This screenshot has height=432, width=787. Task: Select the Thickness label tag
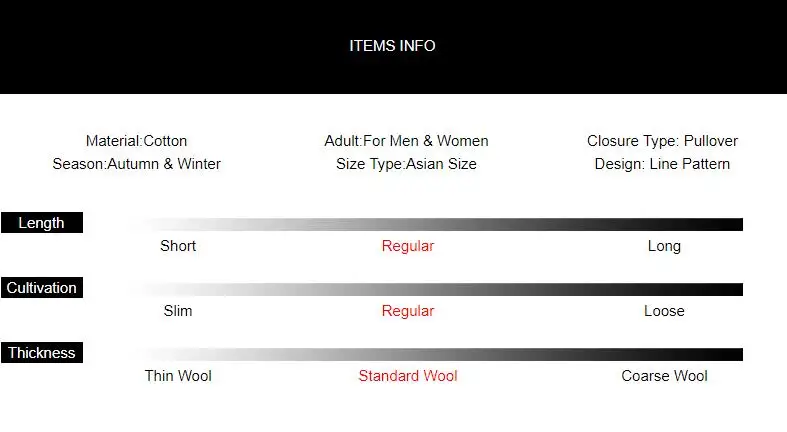pos(42,352)
